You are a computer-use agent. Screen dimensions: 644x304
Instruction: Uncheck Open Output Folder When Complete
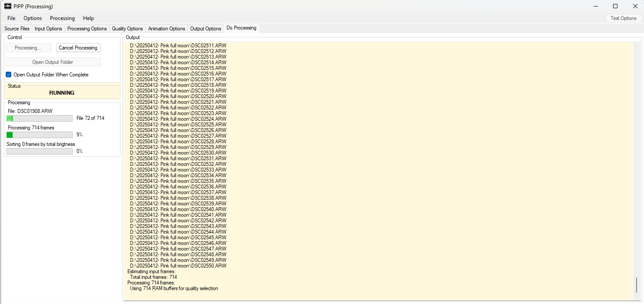[x=9, y=75]
